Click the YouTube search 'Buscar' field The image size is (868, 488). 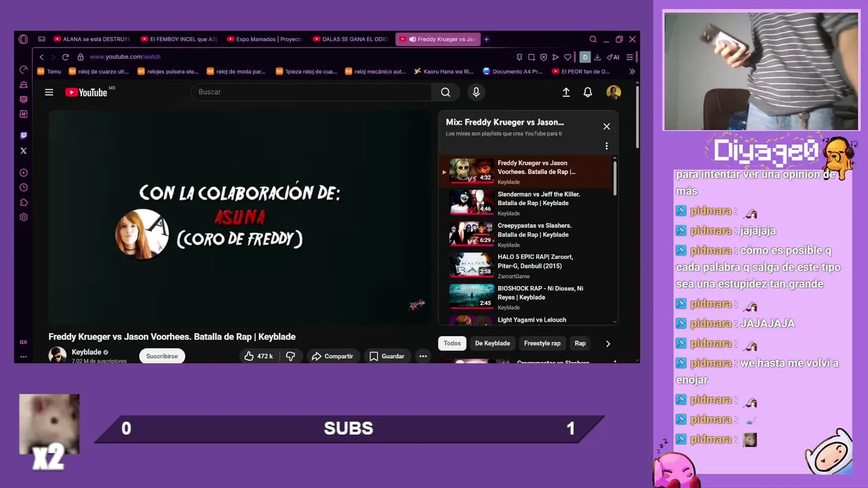click(x=312, y=92)
